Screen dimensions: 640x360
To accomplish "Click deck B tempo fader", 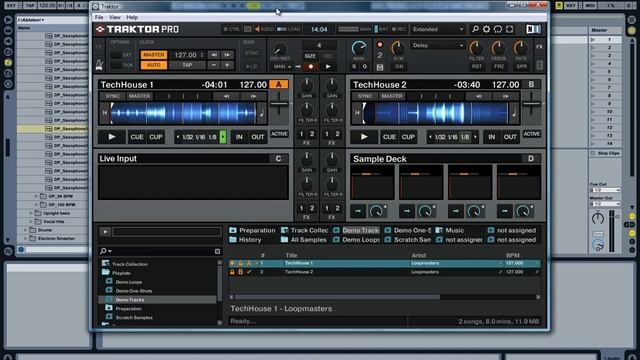I will coord(531,103).
